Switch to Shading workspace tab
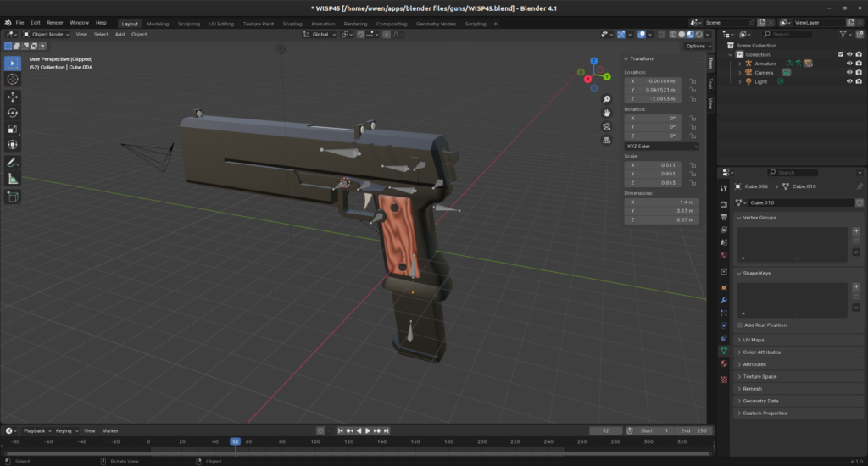 point(292,24)
